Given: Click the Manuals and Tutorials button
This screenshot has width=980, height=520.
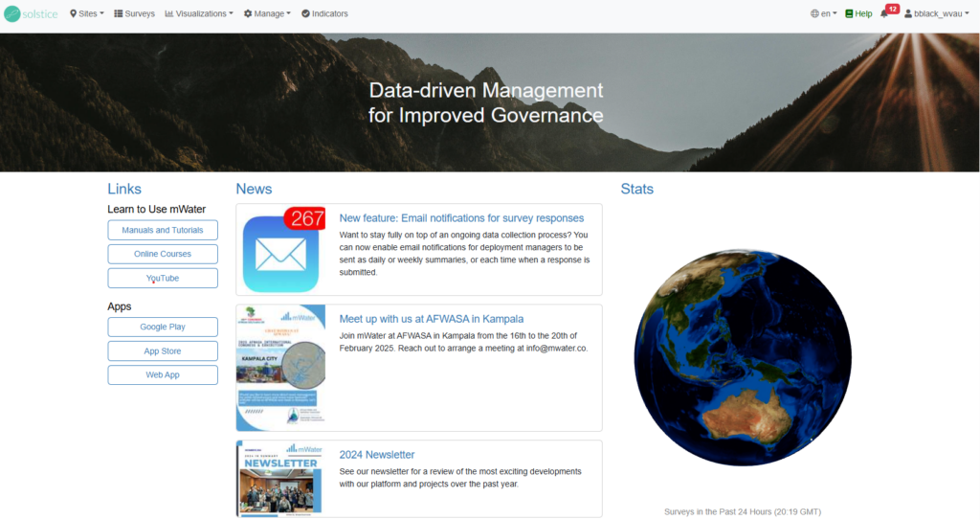Looking at the screenshot, I should click(x=163, y=230).
